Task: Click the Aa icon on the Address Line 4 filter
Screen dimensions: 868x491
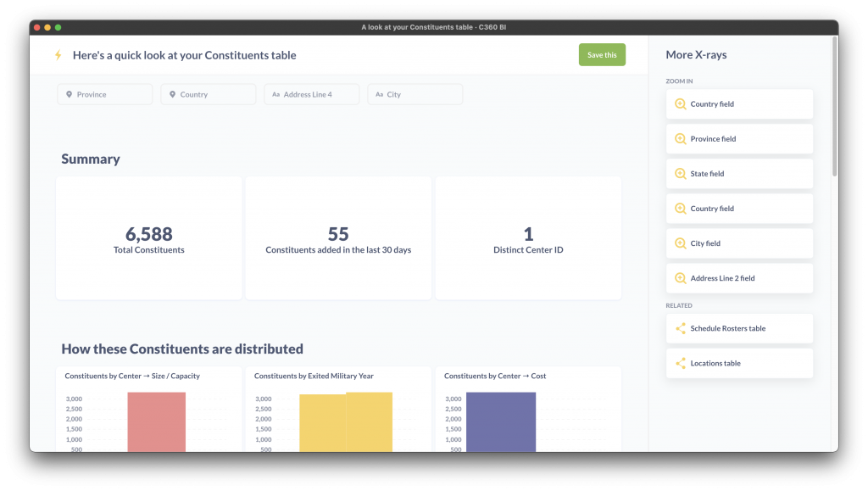Action: pos(275,94)
